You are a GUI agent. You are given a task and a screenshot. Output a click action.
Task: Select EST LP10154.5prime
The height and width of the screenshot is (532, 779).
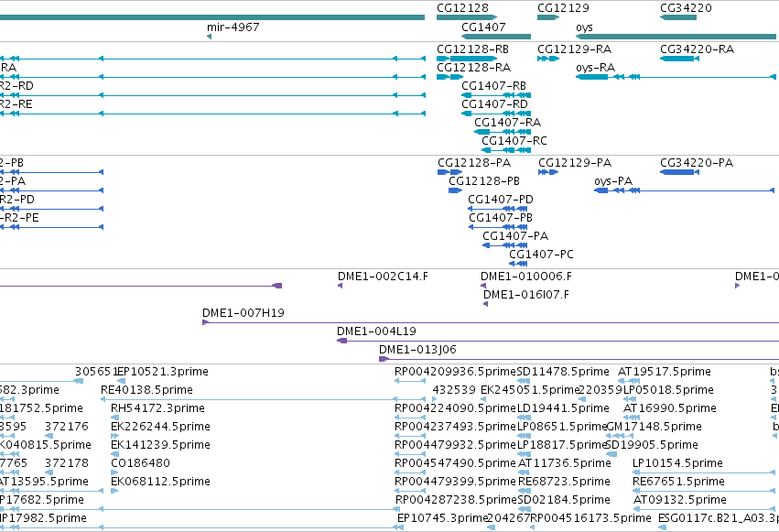(704, 472)
